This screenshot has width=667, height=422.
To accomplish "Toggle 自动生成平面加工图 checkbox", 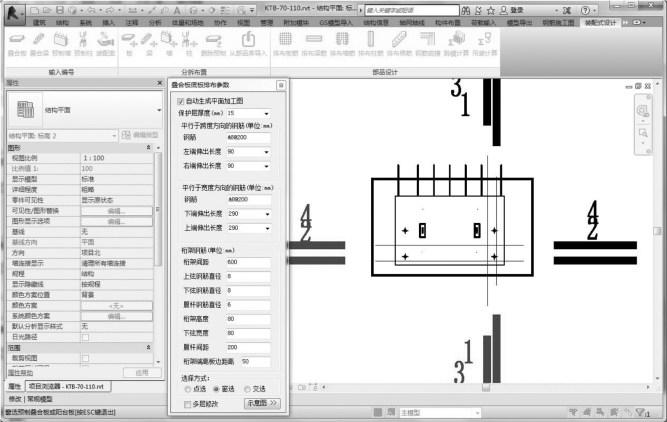I will point(180,101).
